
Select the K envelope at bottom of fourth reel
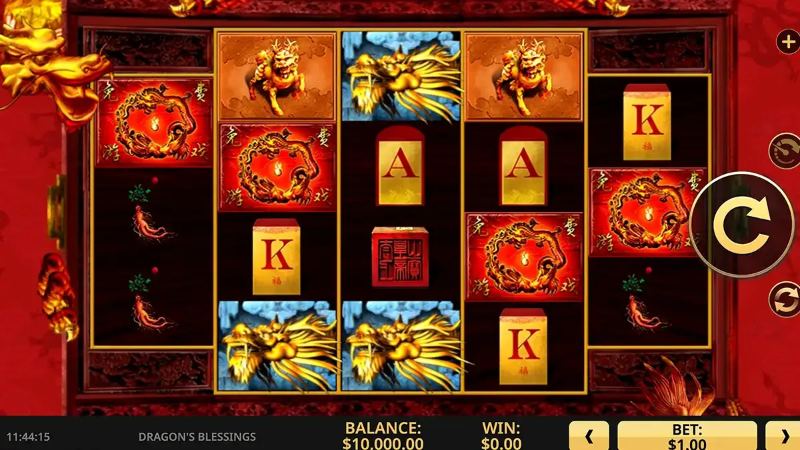pos(523,346)
